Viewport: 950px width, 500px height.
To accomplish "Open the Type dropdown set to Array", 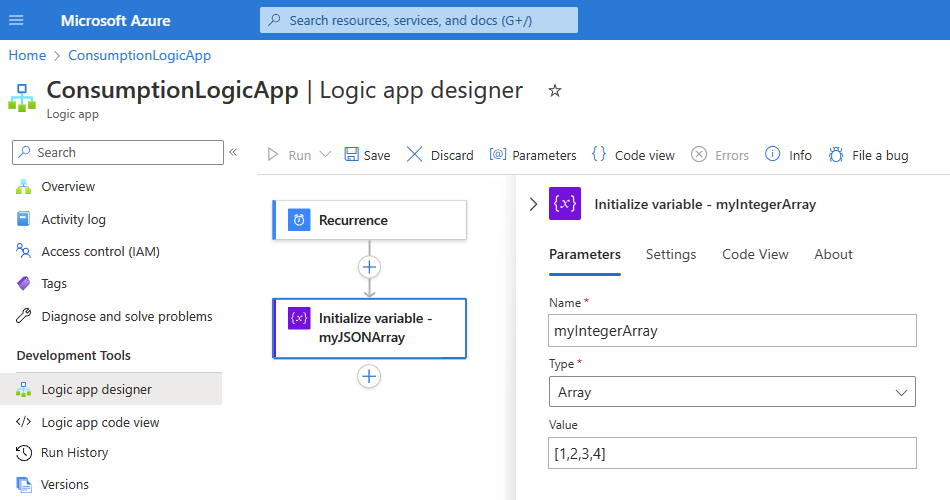I will (732, 392).
